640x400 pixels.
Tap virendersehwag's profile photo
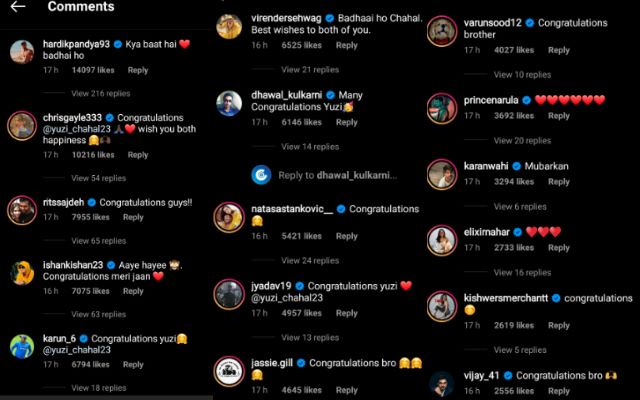pos(229,27)
